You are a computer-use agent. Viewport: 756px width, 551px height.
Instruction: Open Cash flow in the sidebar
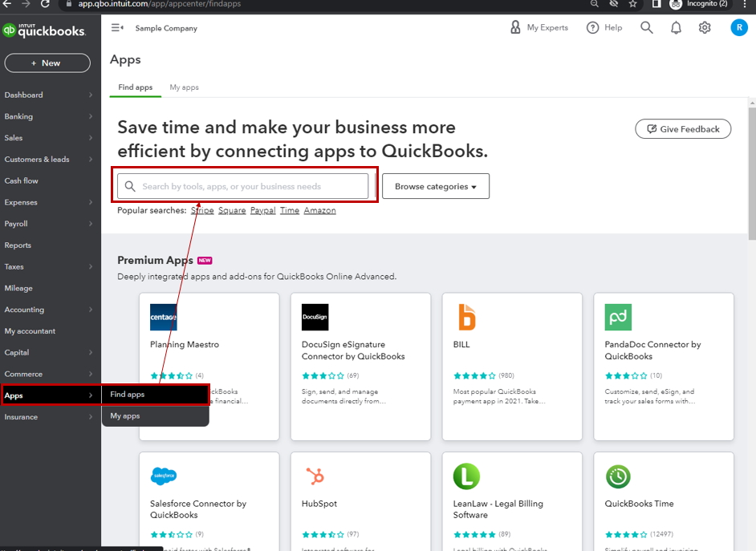click(21, 180)
